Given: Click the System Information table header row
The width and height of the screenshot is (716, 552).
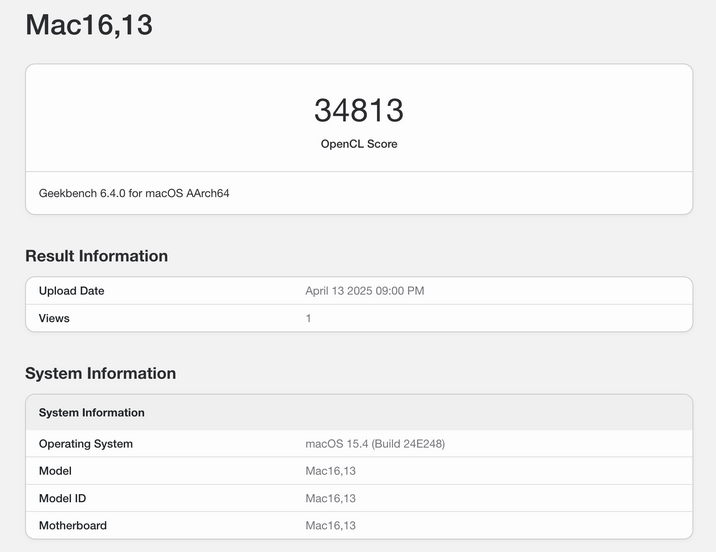Looking at the screenshot, I should pyautogui.click(x=91, y=412).
